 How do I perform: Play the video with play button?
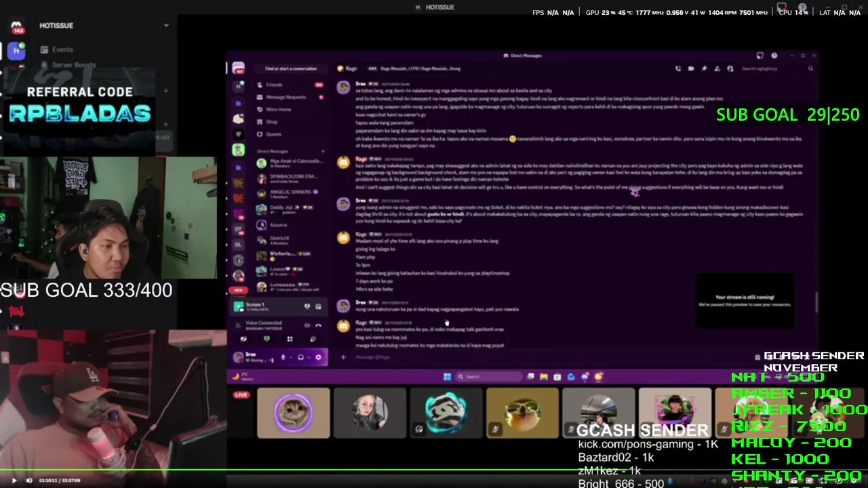pyautogui.click(x=14, y=481)
